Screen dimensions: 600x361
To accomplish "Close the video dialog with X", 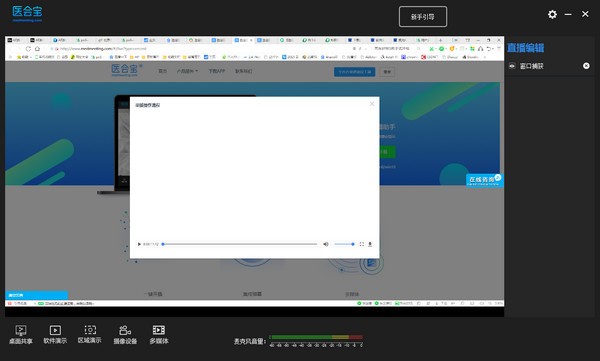I will 372,104.
